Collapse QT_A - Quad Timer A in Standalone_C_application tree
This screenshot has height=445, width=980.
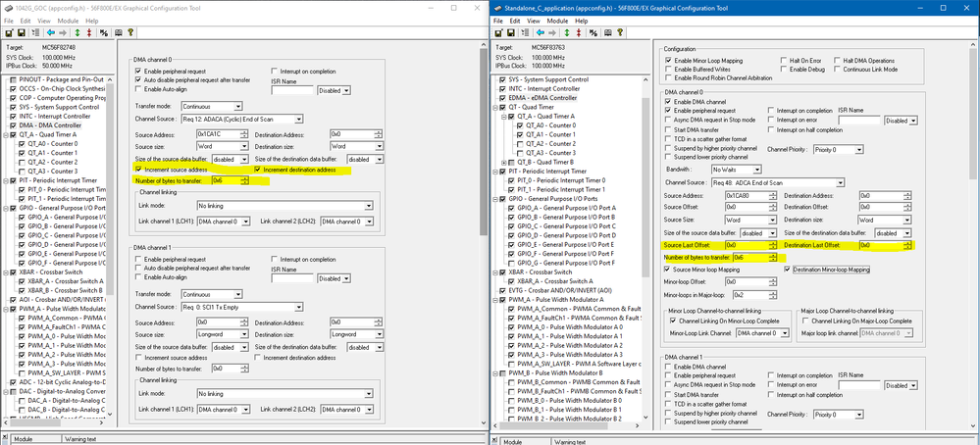pos(504,117)
